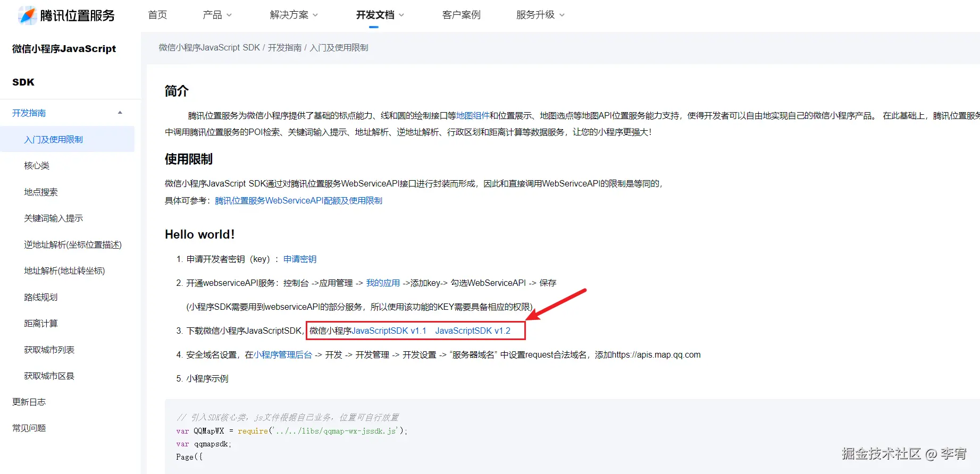The height and width of the screenshot is (474, 980).
Task: Open 地址解析(地址转坐标) sidebar entry
Action: 64,271
